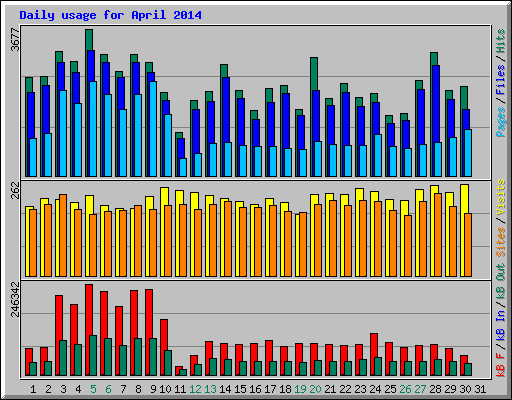Click day label 3 on the x-axis

(63, 389)
